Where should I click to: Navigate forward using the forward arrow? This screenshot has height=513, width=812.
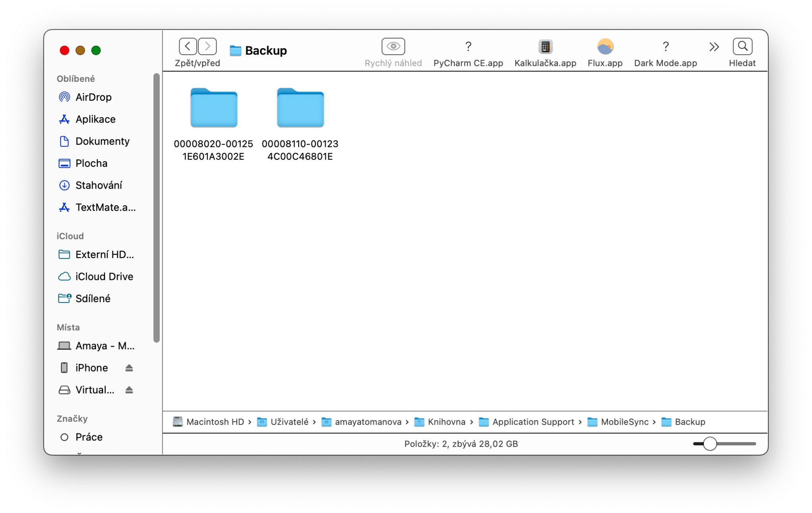tap(207, 46)
